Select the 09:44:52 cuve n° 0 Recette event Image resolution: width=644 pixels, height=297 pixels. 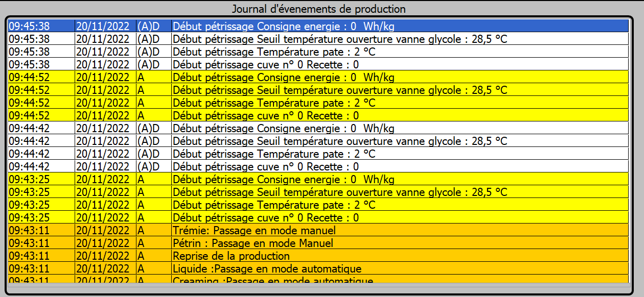click(x=266, y=116)
